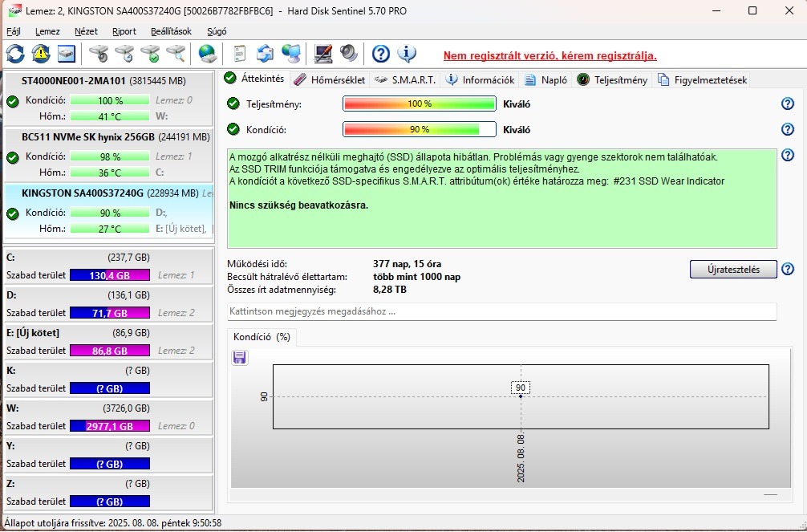Click the D: drive free space bar
This screenshot has height=532, width=807.
click(x=110, y=313)
